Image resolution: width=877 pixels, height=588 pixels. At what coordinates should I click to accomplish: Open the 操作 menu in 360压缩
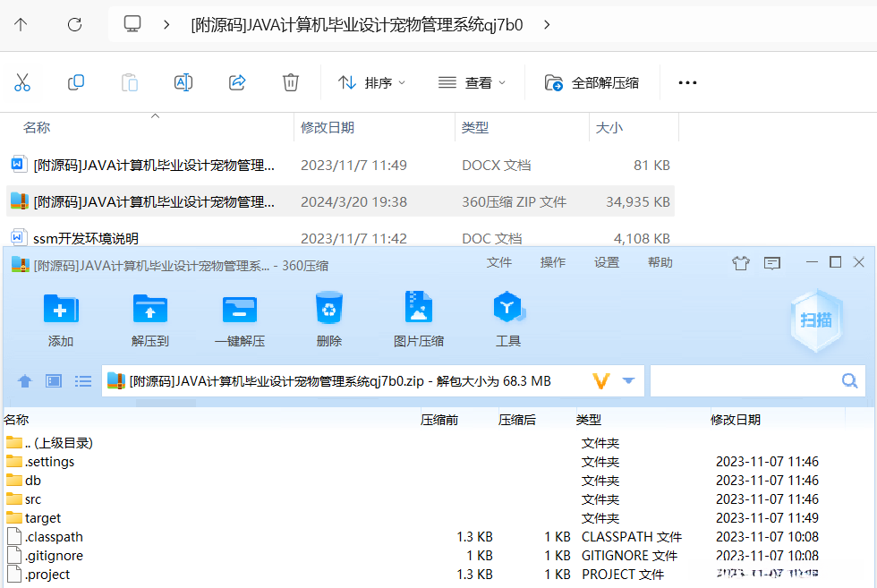(553, 262)
